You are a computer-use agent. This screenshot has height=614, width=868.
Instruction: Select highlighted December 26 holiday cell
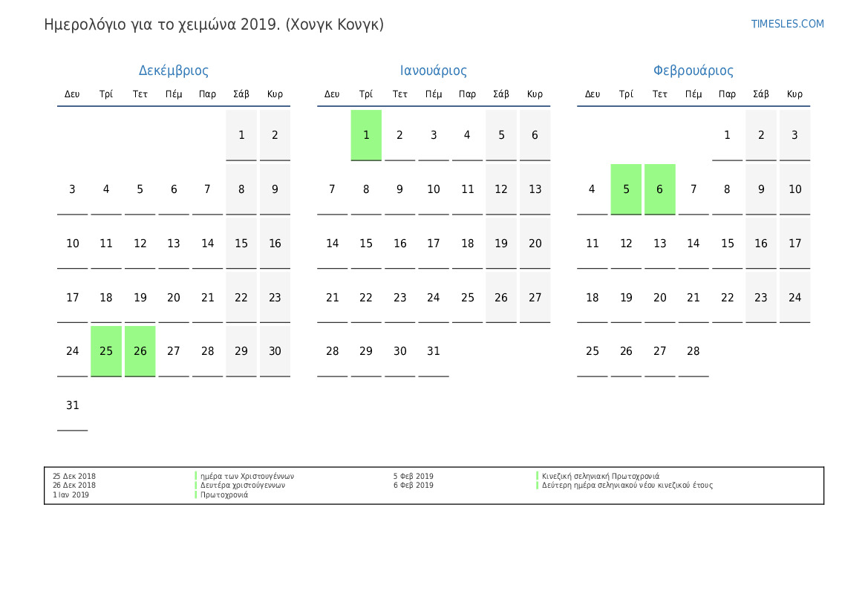(x=140, y=351)
